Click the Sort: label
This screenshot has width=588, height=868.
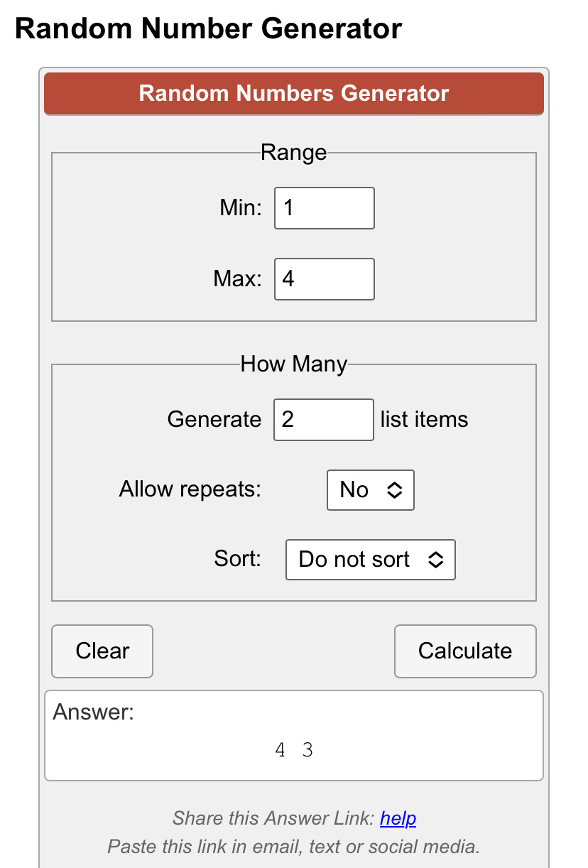238,559
